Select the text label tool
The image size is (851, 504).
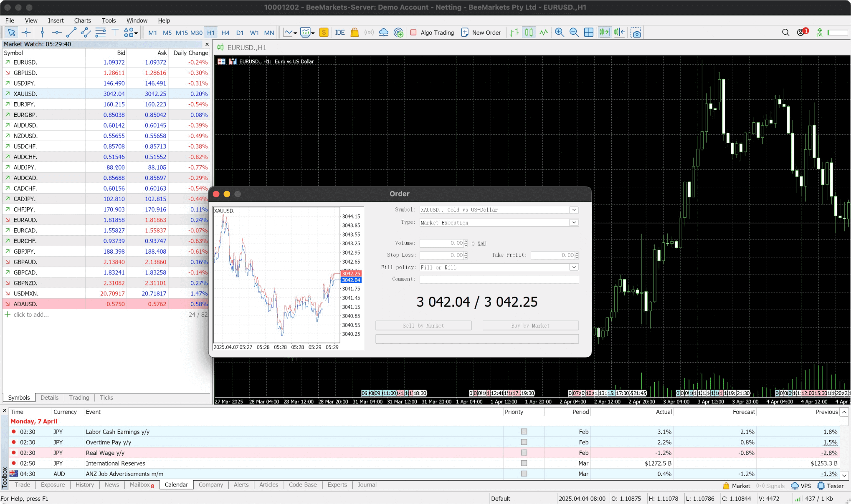[x=115, y=33]
